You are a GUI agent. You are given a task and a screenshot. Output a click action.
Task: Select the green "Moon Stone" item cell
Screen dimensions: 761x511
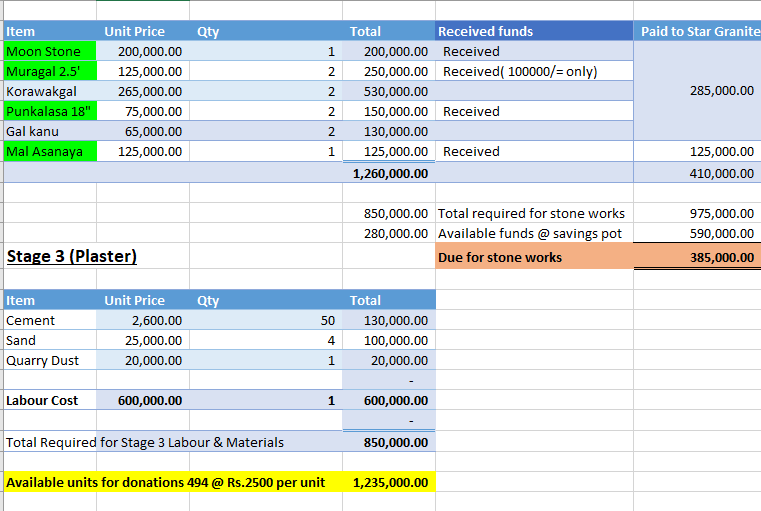tap(49, 51)
